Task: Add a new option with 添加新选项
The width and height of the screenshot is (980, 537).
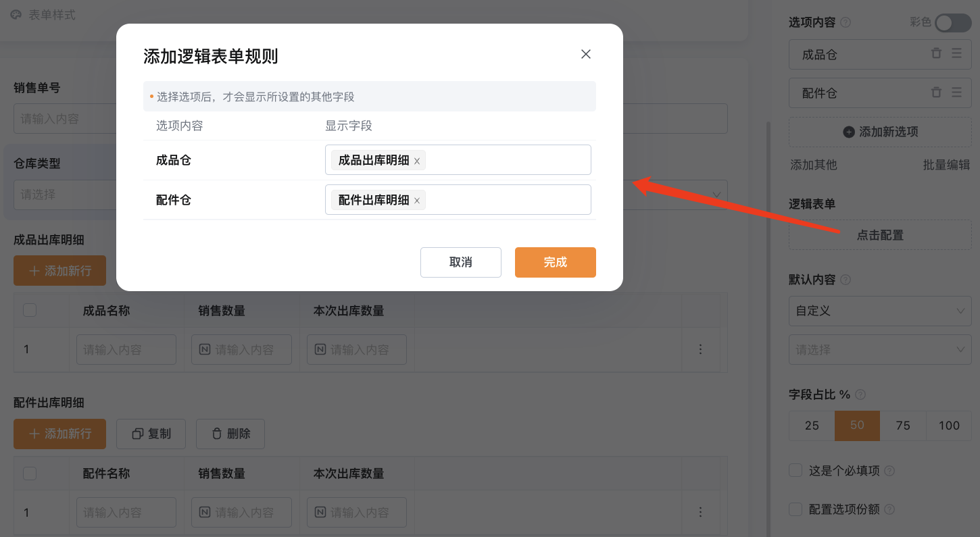Action: point(880,132)
